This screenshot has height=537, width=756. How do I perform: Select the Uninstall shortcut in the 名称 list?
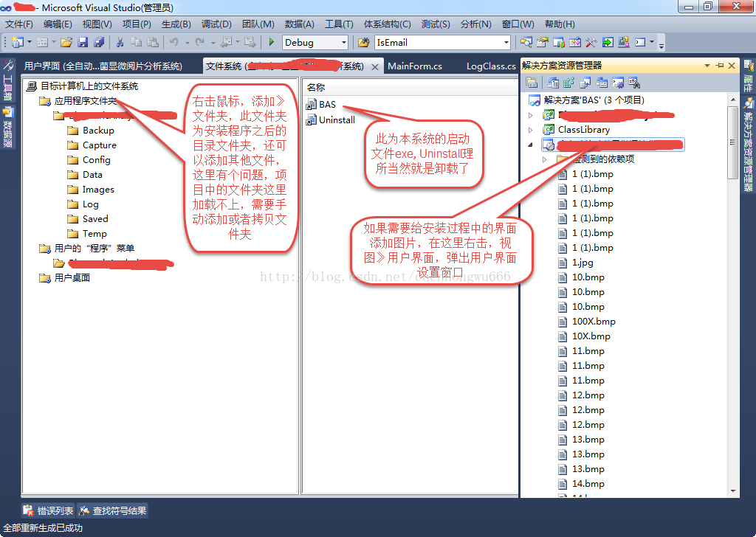pyautogui.click(x=331, y=120)
